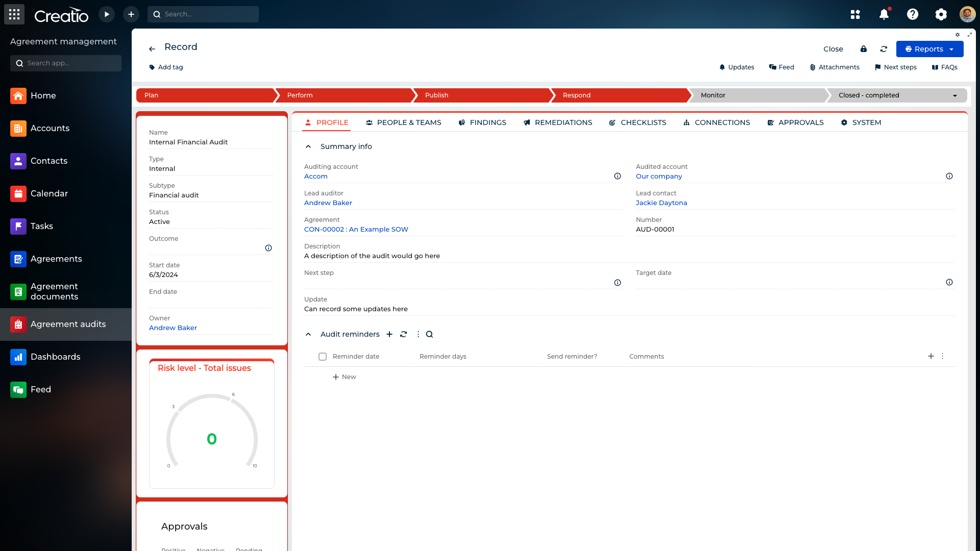Select the CONNECTIONS tab

click(x=717, y=122)
